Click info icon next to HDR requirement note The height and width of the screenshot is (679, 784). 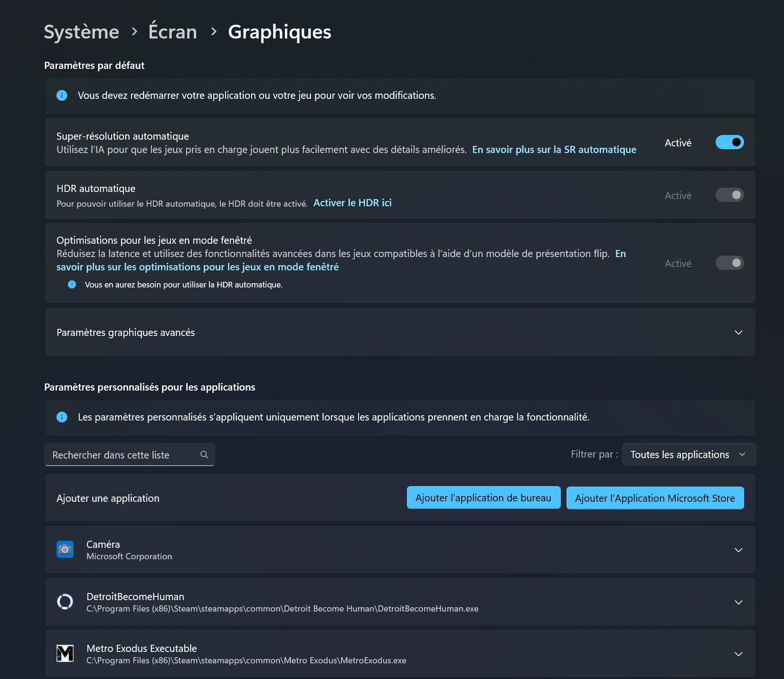[72, 285]
